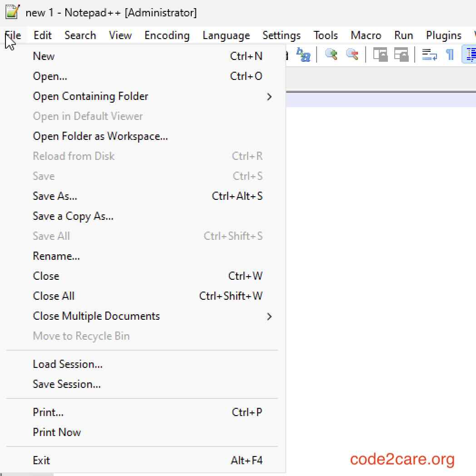Click the Show All Characters pilcrow icon
The width and height of the screenshot is (476, 476).
(450, 55)
